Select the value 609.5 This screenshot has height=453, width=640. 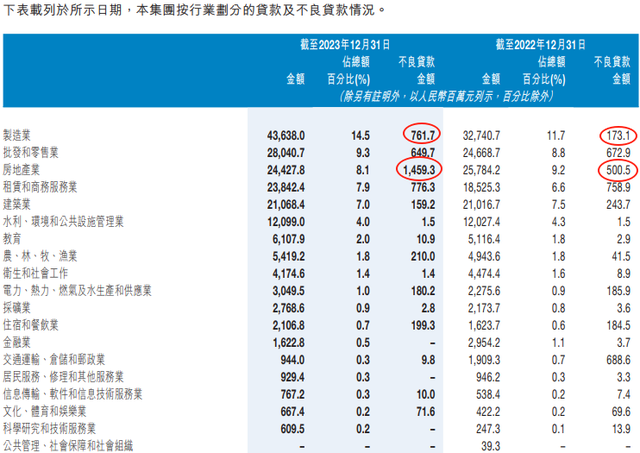tap(292, 429)
